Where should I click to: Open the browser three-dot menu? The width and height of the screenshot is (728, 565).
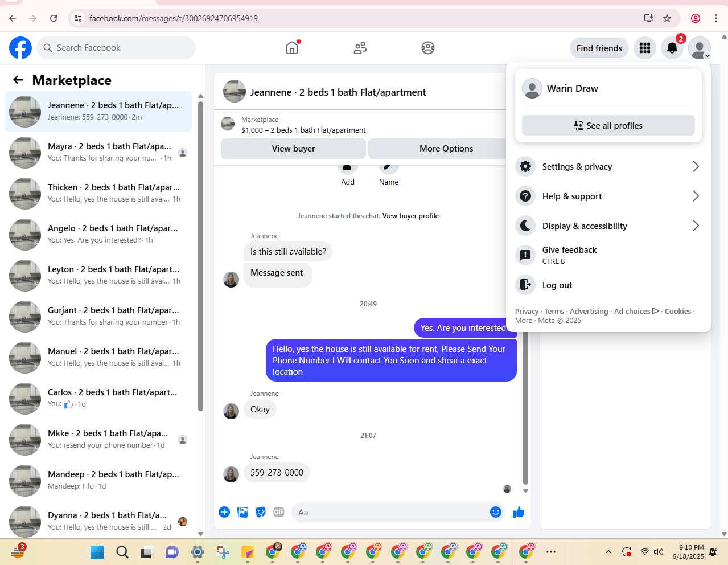[x=716, y=18]
